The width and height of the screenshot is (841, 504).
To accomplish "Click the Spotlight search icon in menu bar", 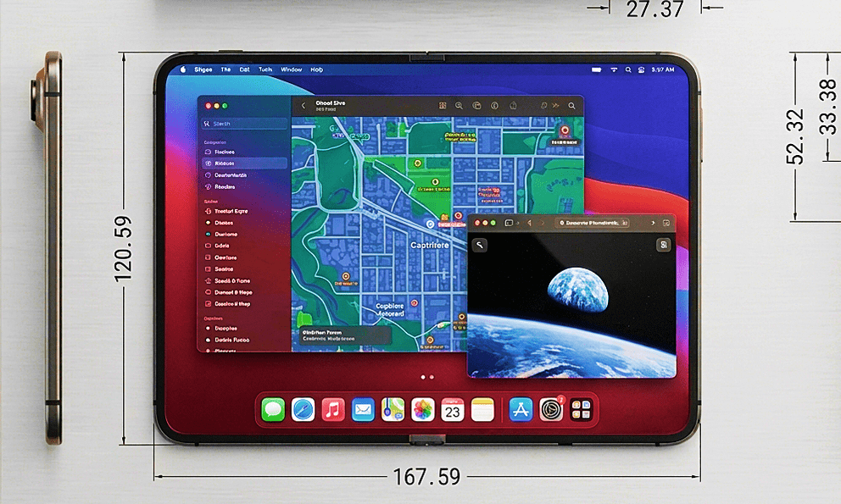I will click(627, 69).
